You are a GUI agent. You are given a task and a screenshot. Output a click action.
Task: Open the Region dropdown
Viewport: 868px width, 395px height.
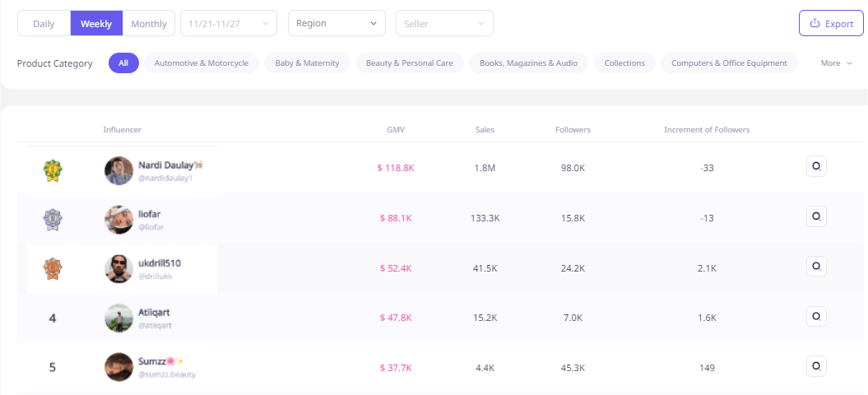[x=337, y=24]
